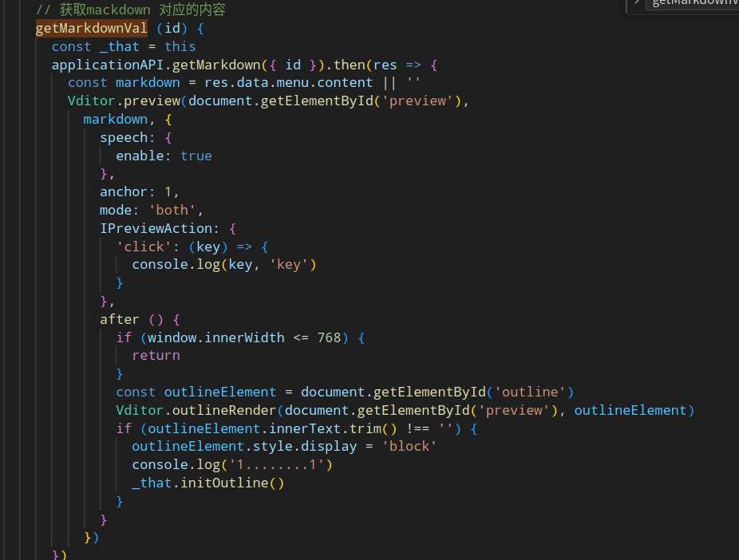Viewport: 739px width, 560px height.
Task: Click the 'outline' string literal
Action: pos(530,392)
